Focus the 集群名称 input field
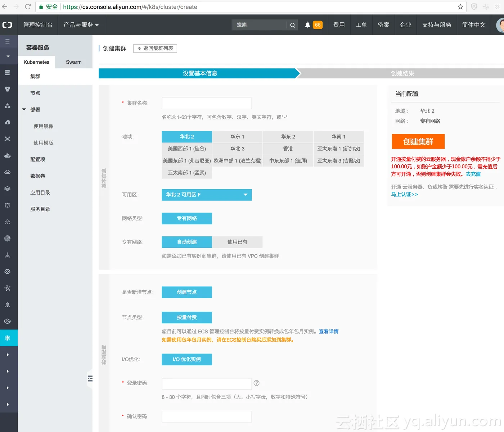The width and height of the screenshot is (504, 432). coord(207,103)
